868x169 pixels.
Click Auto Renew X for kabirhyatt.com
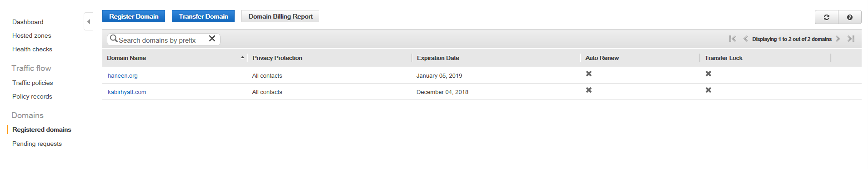(589, 90)
